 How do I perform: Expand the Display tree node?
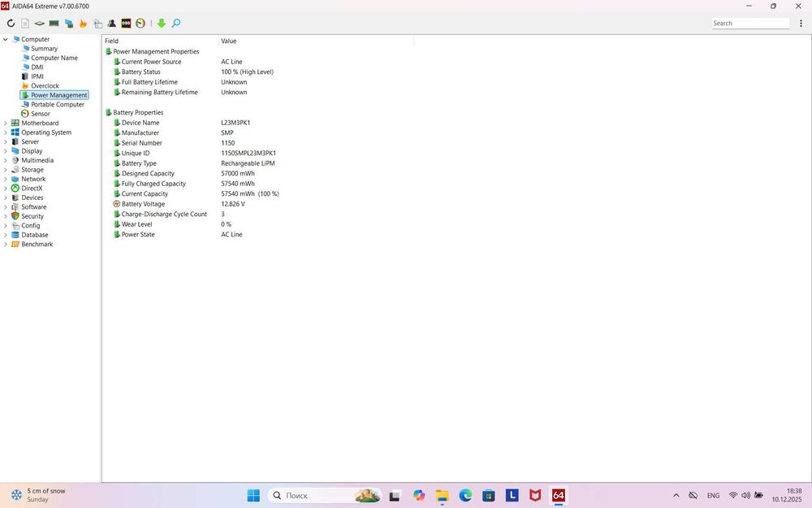tap(5, 151)
